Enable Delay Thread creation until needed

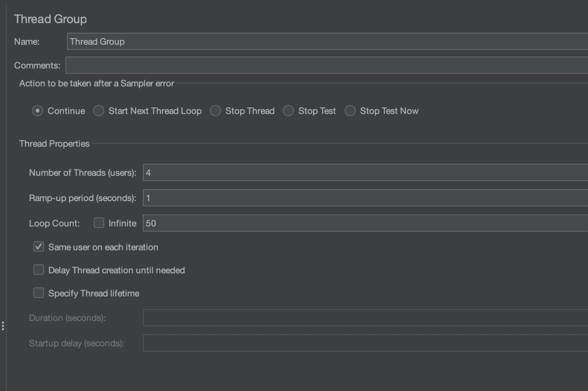(x=38, y=270)
